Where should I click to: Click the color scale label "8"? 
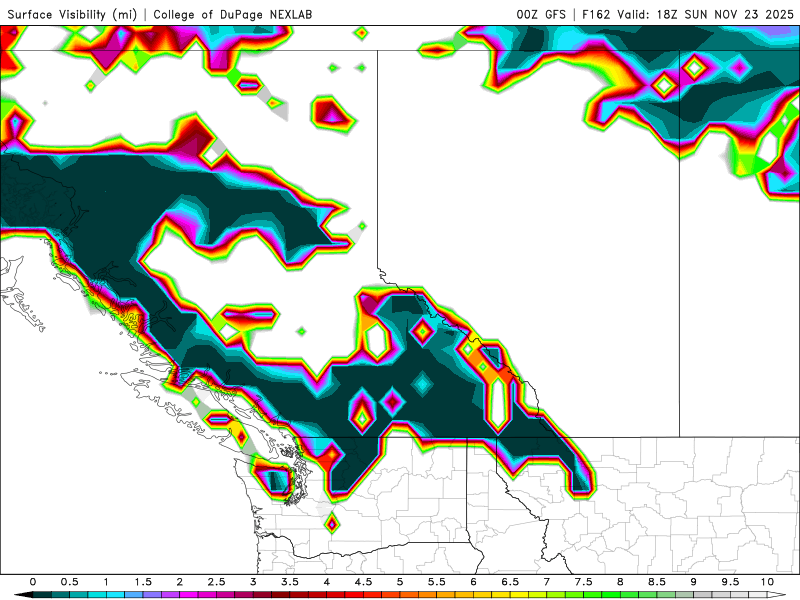(x=620, y=582)
